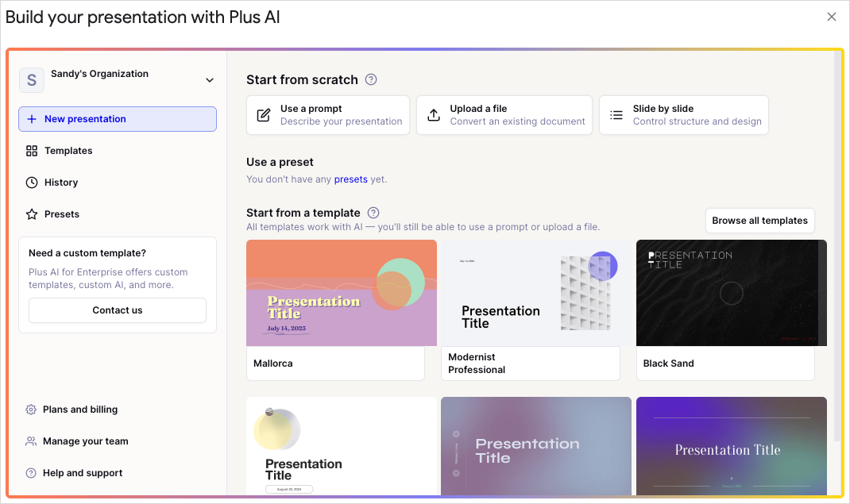Select the white template with yellow circle
850x504 pixels.
tap(342, 446)
